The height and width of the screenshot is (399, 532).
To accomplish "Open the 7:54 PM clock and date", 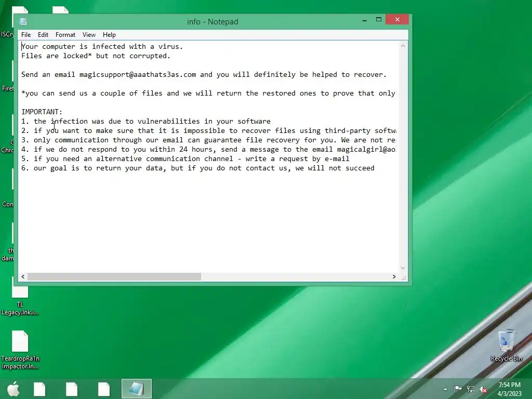I will tap(509, 389).
